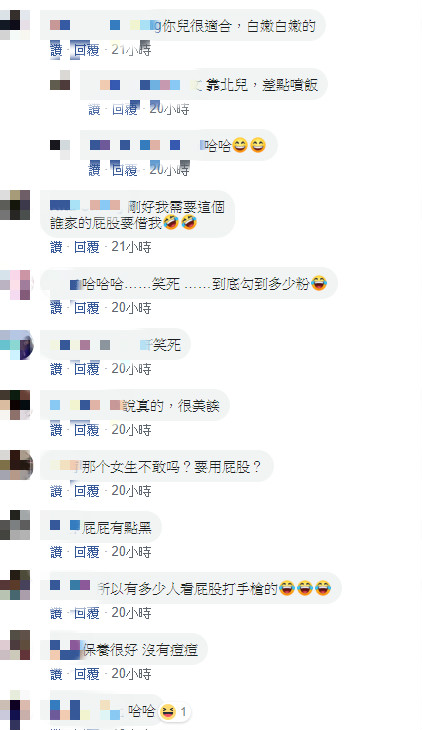Open the avatar next to the 笑死 comment
Image resolution: width=422 pixels, height=730 pixels.
(x=16, y=345)
